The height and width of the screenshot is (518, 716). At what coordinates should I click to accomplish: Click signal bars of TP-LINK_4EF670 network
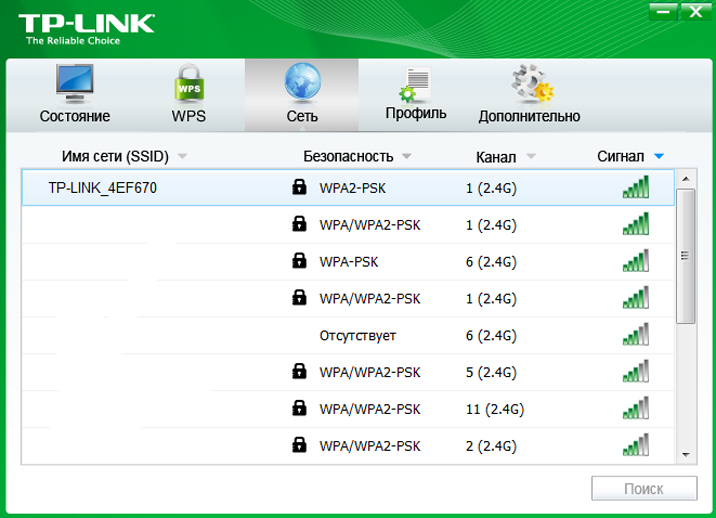[636, 187]
